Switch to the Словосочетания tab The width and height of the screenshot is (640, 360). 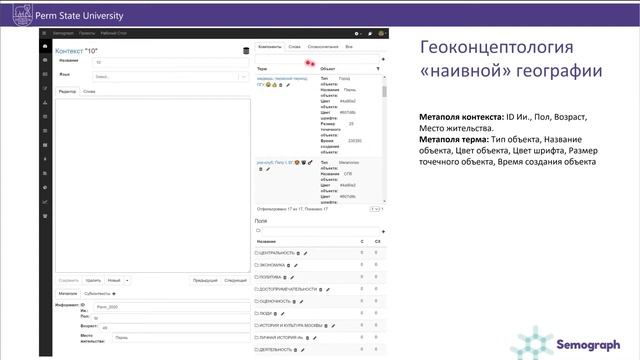pyautogui.click(x=323, y=47)
